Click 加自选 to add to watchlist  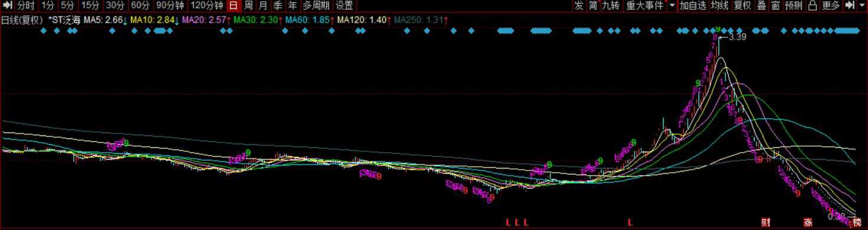[693, 5]
